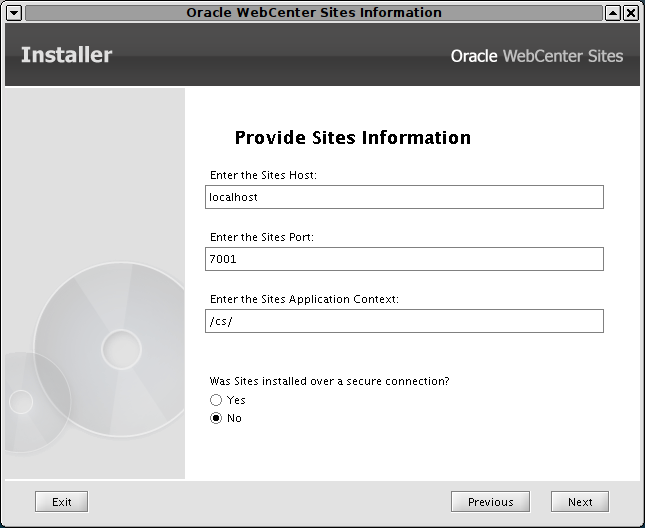The width and height of the screenshot is (645, 528).
Task: Click the Sites Port input field
Action: coord(404,259)
